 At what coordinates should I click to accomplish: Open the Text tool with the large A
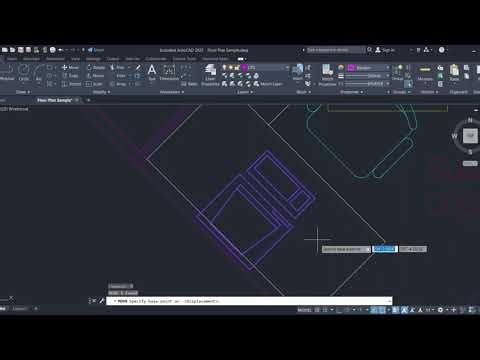coord(152,72)
